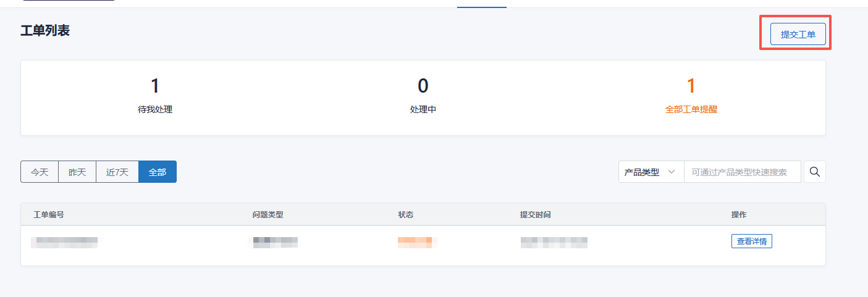Image resolution: width=868 pixels, height=297 pixels.
Task: Expand the 产品类型 dropdown
Action: coord(651,172)
